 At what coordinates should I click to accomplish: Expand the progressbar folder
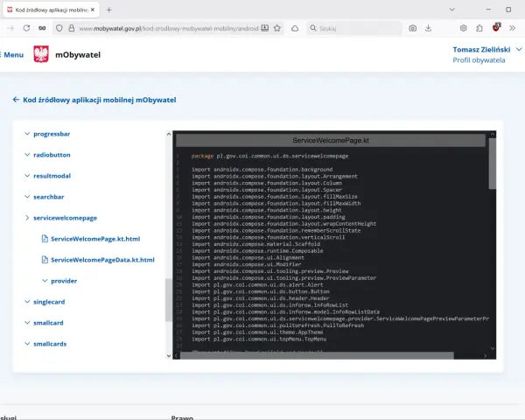click(52, 134)
